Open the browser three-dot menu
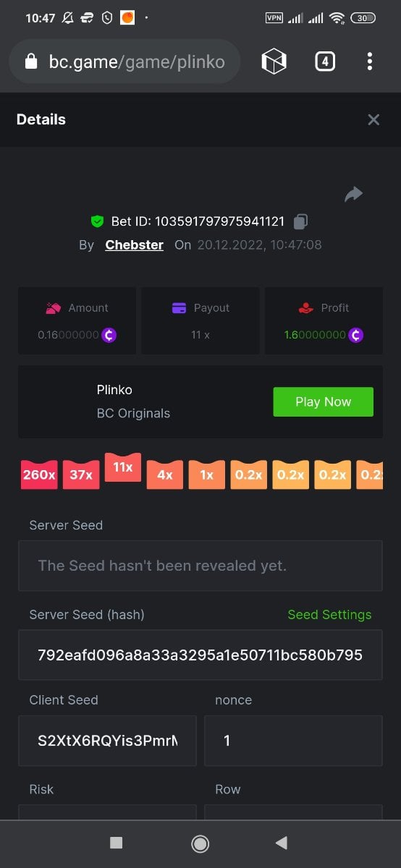The image size is (401, 868). [370, 61]
